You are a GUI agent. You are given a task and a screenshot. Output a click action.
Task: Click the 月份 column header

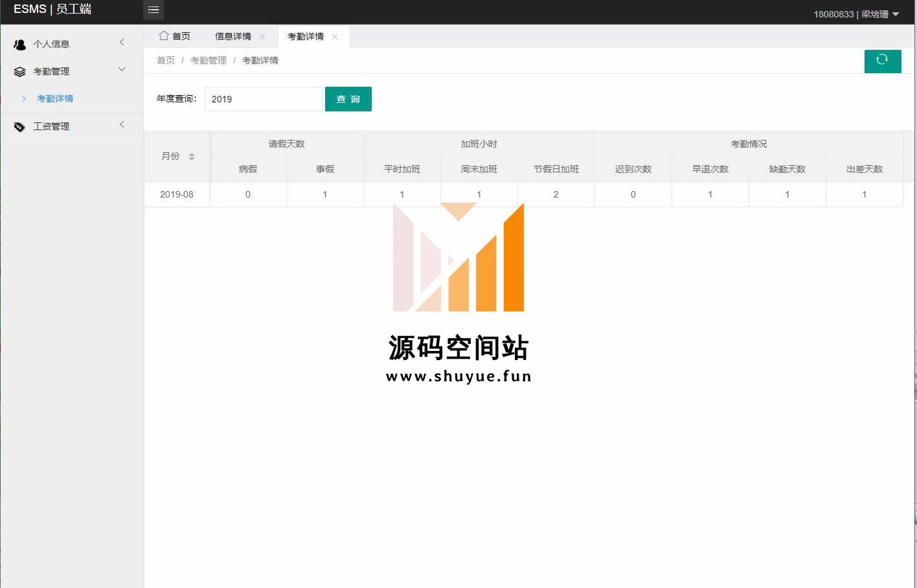[177, 156]
